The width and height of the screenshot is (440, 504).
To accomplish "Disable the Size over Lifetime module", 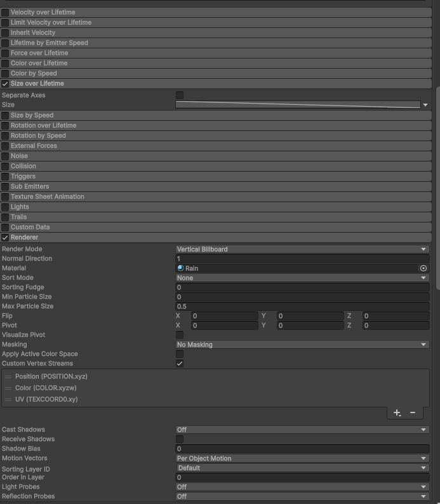I will 5,84.
